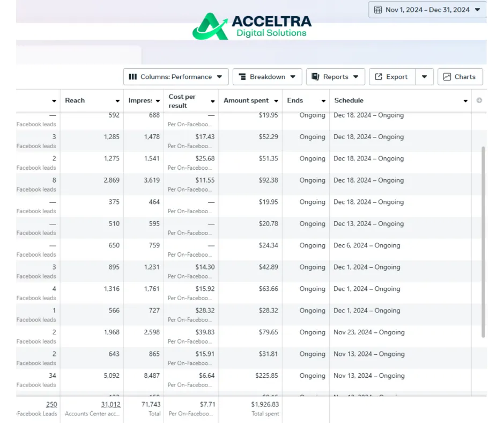
Task: Click the 71,743 total impressions value
Action: 151,405
